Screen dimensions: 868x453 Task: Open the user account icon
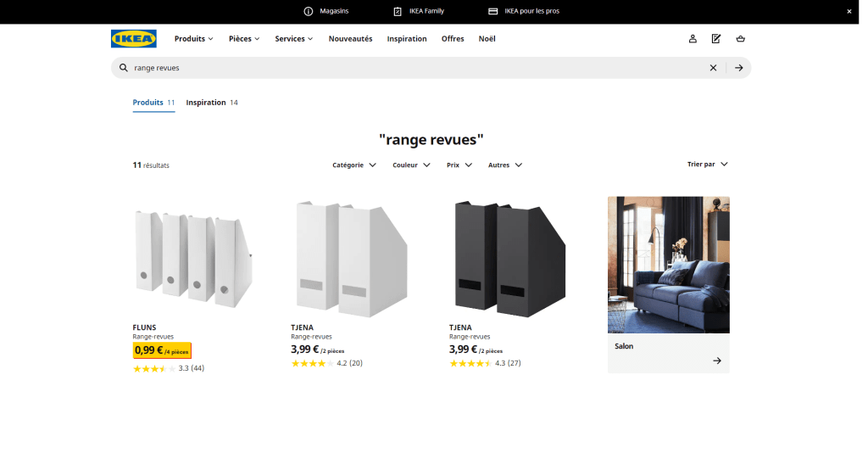693,39
